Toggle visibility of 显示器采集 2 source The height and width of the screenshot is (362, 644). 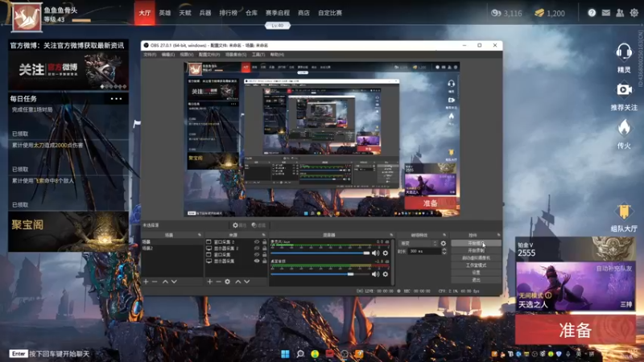257,249
